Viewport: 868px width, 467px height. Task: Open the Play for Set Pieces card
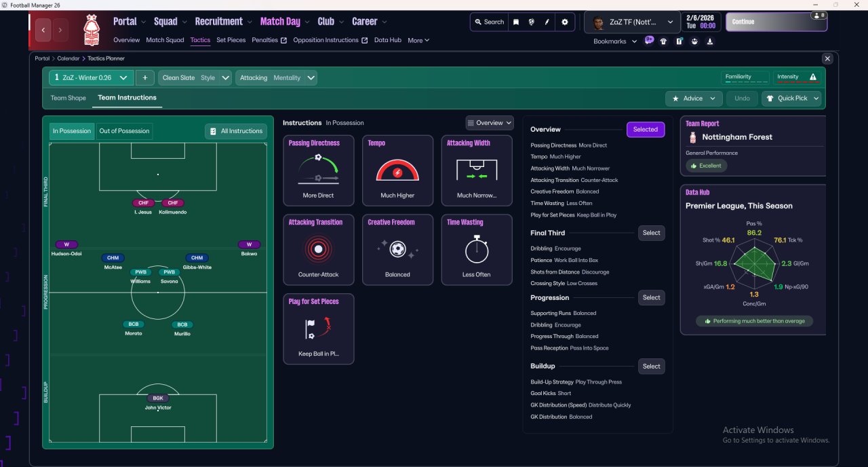[x=319, y=329]
